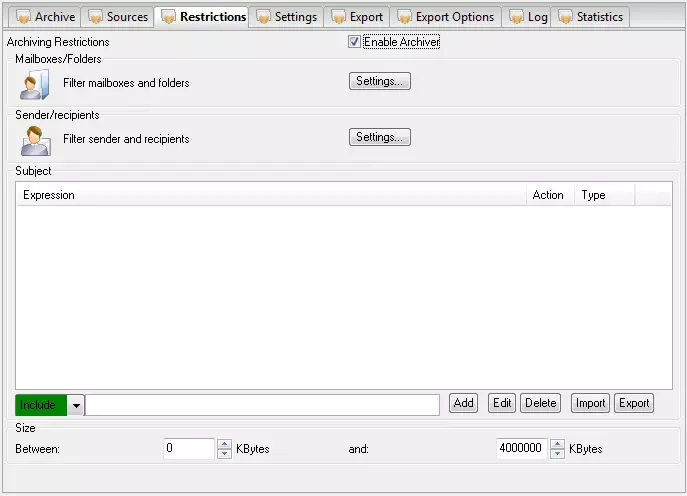Open Mailboxes/Folders Settings button
Viewport: 687px width, 496px height.
(379, 81)
